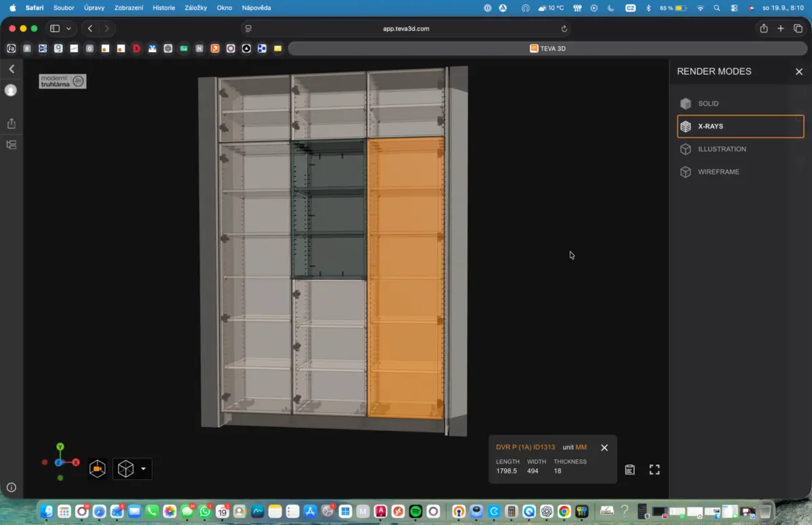Navigate back in Safari
The image size is (812, 525).
point(90,28)
